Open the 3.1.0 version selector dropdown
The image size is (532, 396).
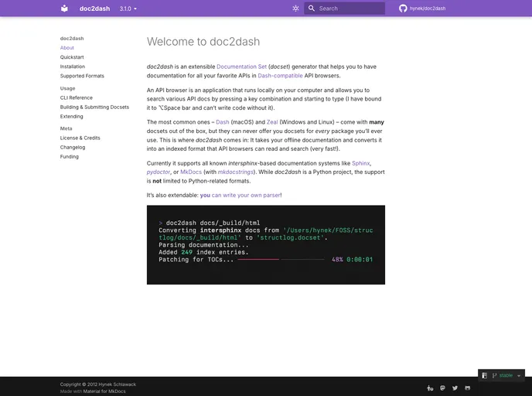(x=128, y=9)
